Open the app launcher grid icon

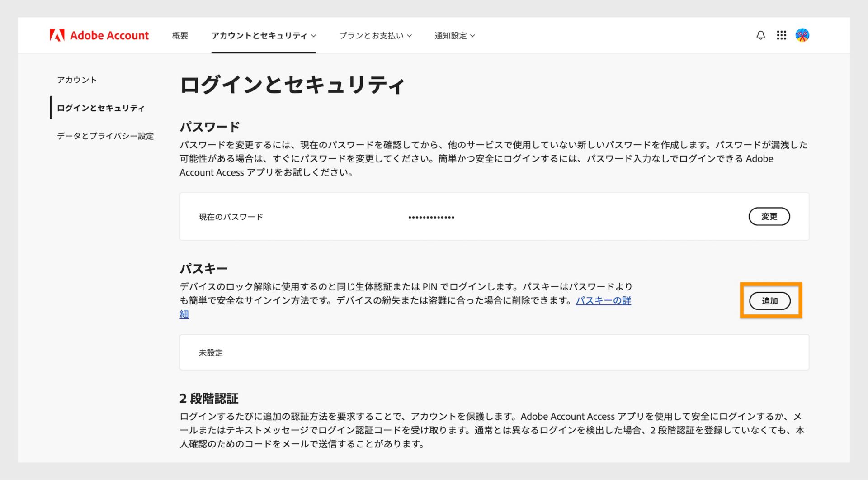pos(781,35)
